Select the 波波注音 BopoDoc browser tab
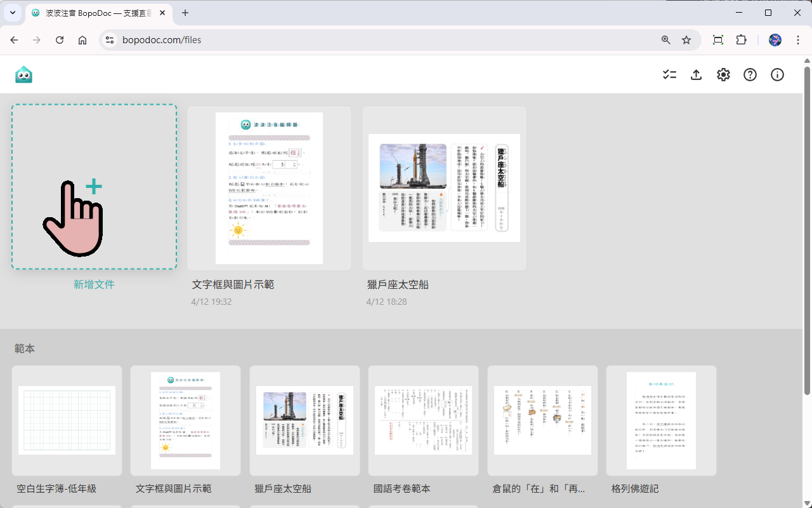812x508 pixels. pyautogui.click(x=89, y=13)
